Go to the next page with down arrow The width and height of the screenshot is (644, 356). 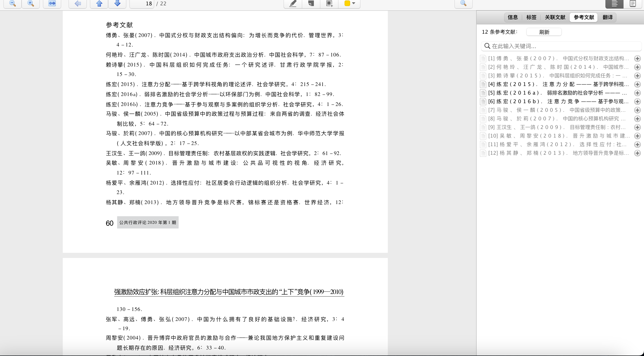coord(117,4)
